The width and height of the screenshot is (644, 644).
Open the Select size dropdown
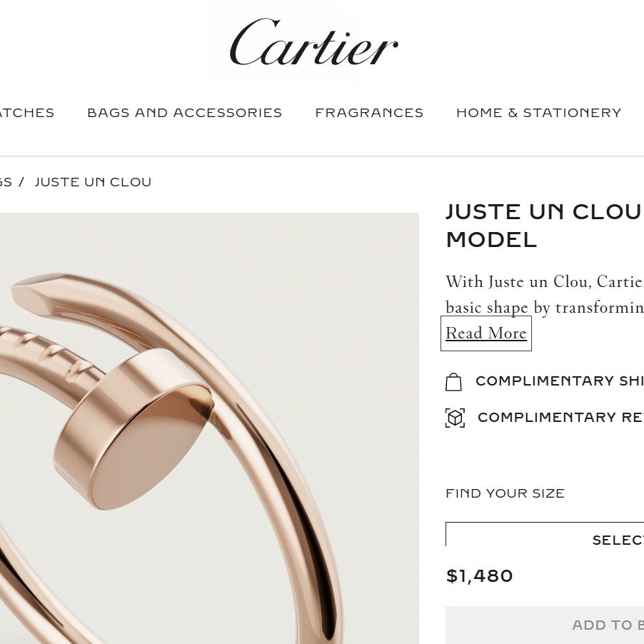pos(545,534)
